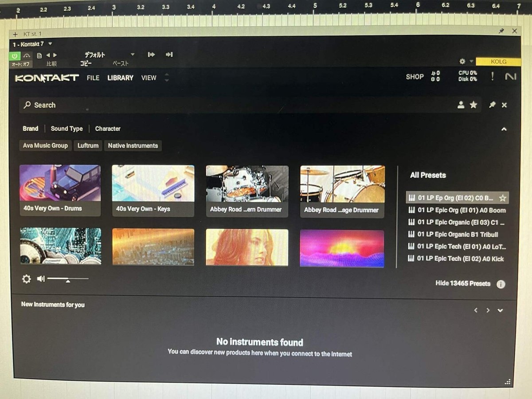Select the Character filter tab
Screen dimensions: 532x399
click(x=108, y=129)
